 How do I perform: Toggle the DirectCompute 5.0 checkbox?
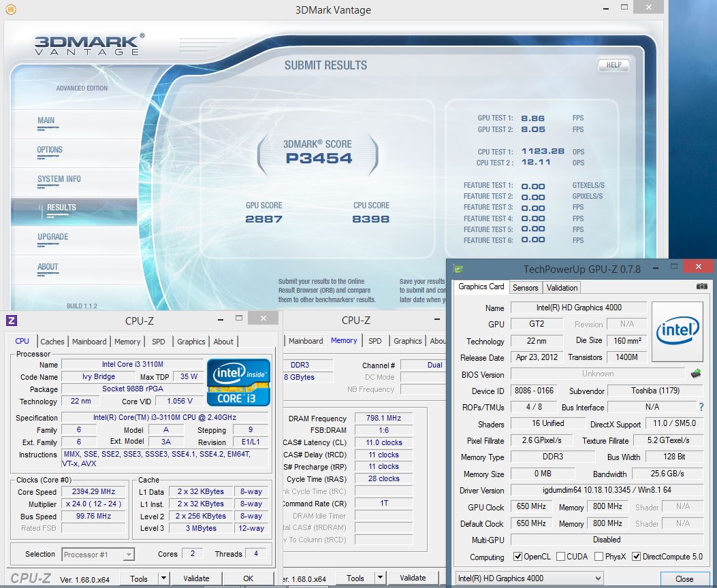click(636, 557)
